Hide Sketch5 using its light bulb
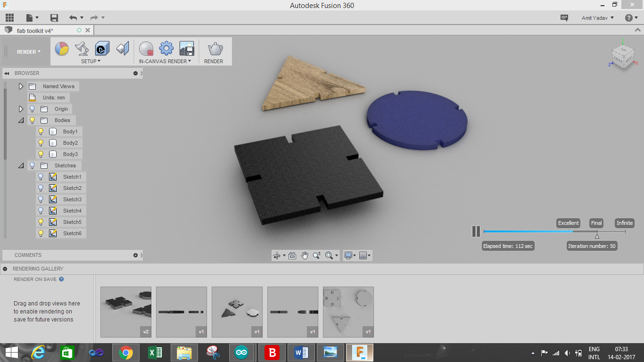Image resolution: width=644 pixels, height=362 pixels. point(41,222)
